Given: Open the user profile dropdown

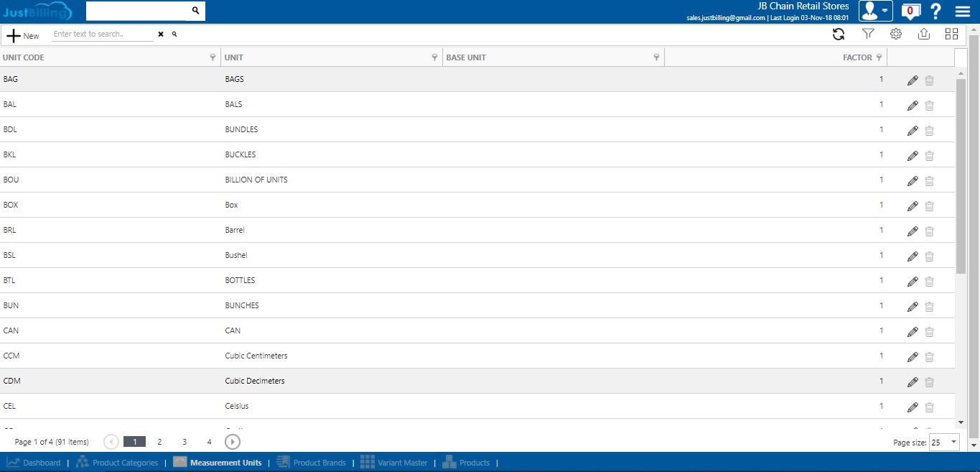Looking at the screenshot, I should 876,11.
